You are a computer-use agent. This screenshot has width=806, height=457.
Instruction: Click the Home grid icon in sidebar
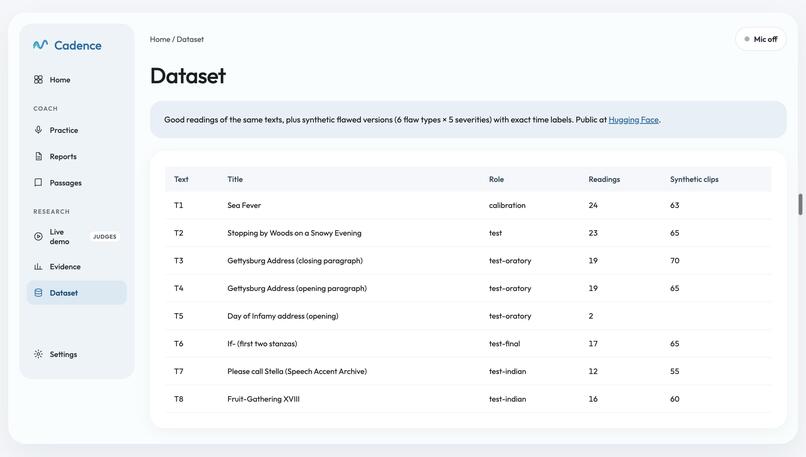[x=38, y=80]
